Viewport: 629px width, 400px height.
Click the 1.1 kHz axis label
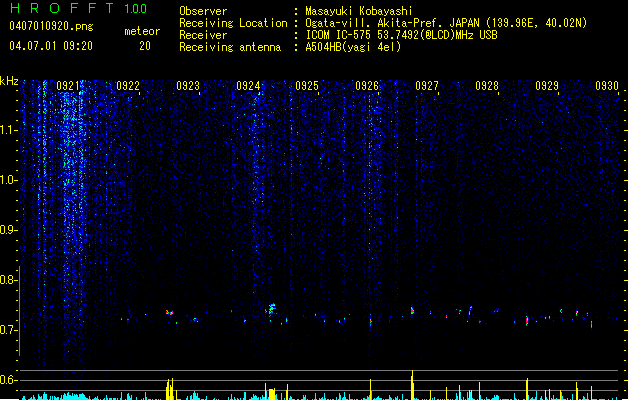[x=9, y=130]
